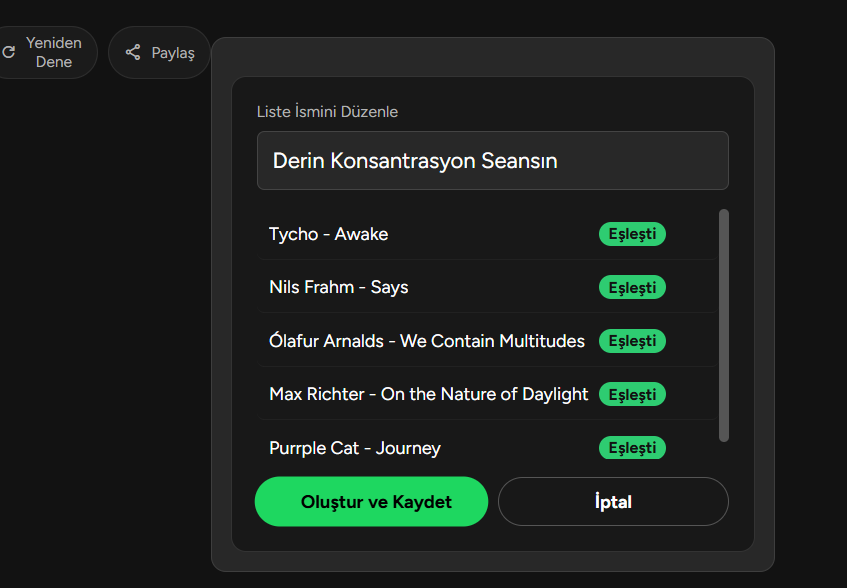The width and height of the screenshot is (847, 588).
Task: Click Eşleşti badge next to Nils Frahm
Action: click(632, 287)
